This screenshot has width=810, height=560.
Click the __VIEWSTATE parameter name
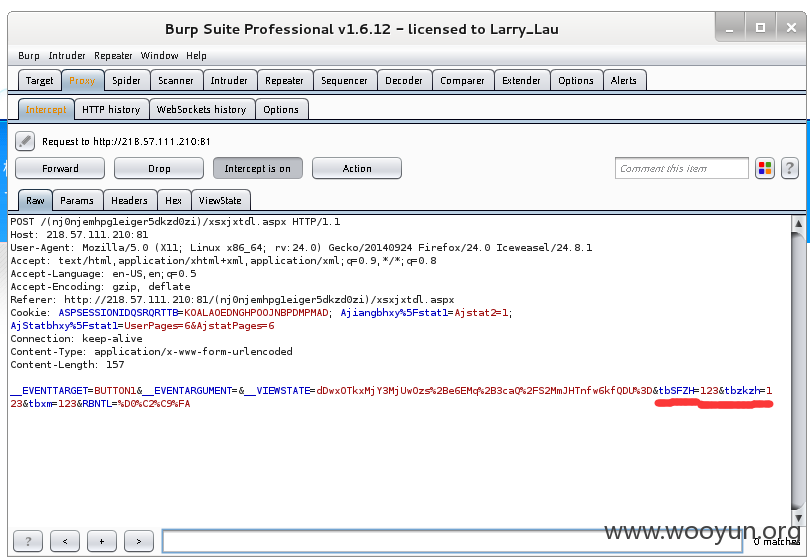(277, 391)
